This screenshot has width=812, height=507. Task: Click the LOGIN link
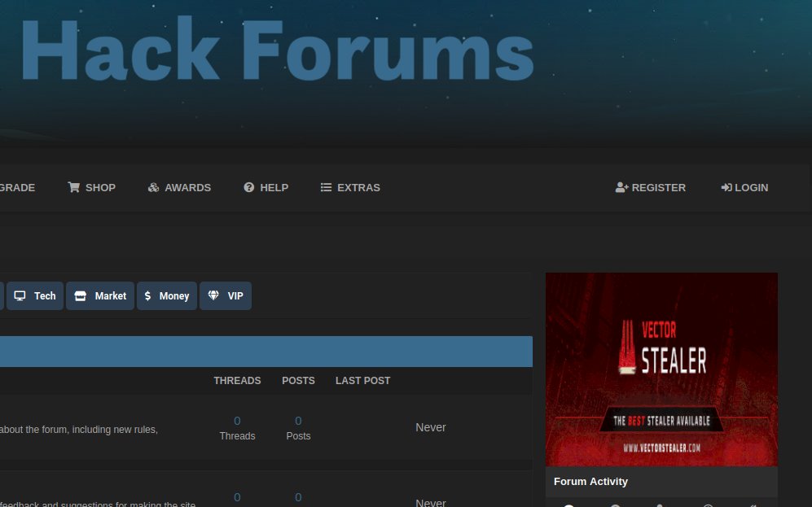click(744, 187)
